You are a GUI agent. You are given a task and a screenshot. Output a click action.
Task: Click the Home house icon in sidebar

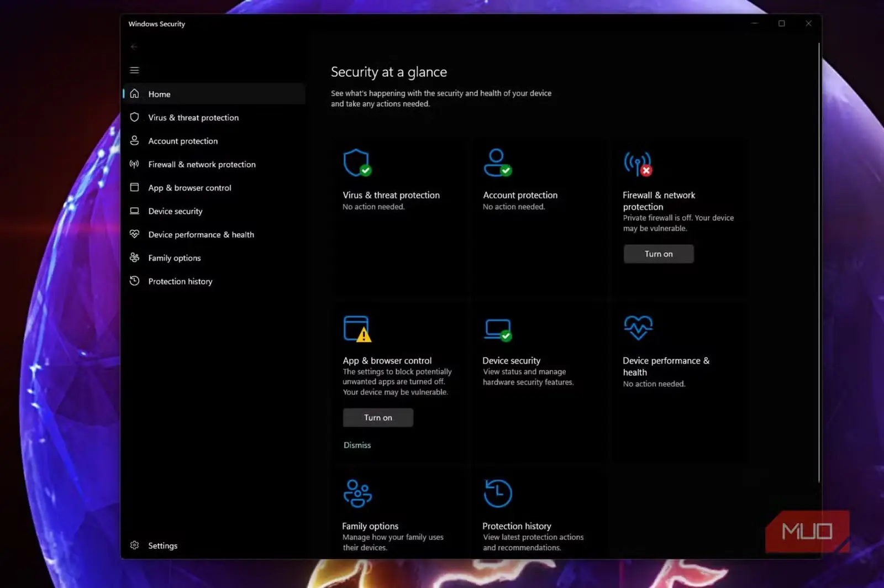134,94
